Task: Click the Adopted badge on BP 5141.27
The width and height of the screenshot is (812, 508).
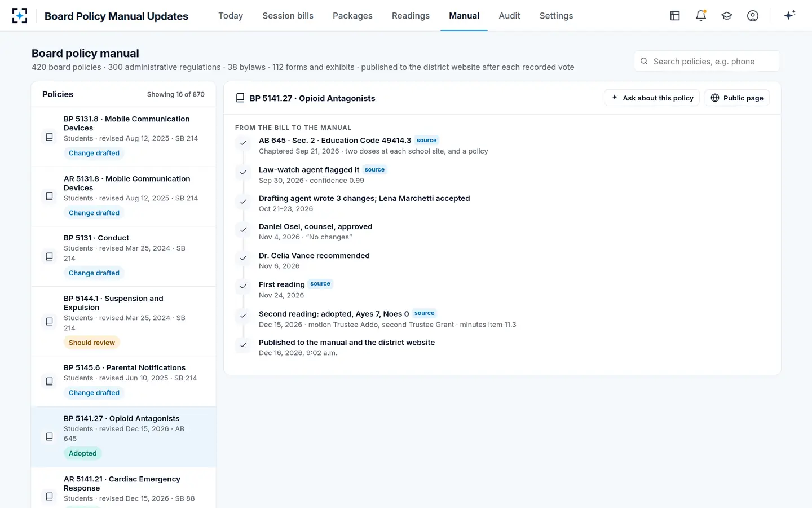Action: pos(83,453)
